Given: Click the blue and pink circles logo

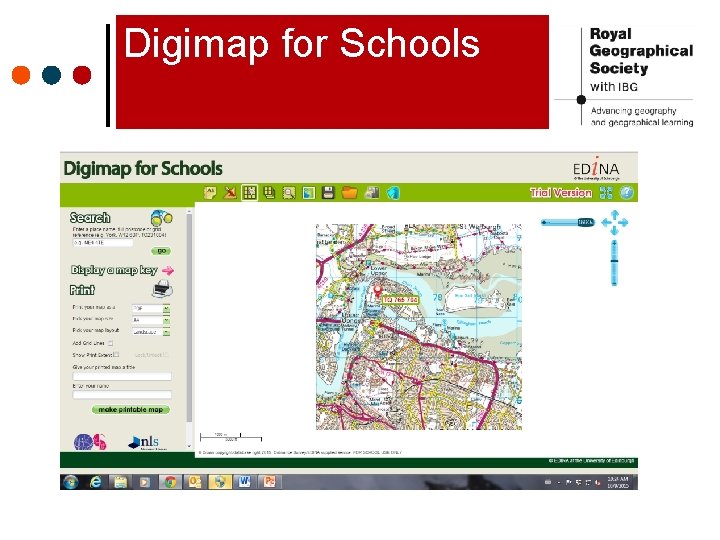Looking at the screenshot, I should pos(90,442).
